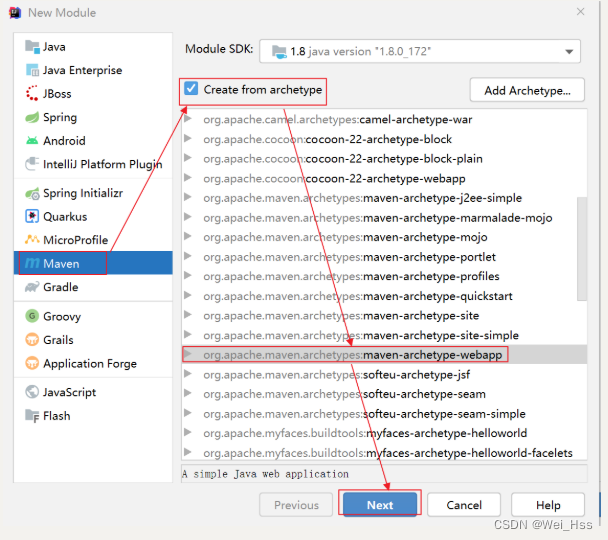Viewport: 608px width, 540px height.
Task: Select Flash module type
Action: coord(93,416)
